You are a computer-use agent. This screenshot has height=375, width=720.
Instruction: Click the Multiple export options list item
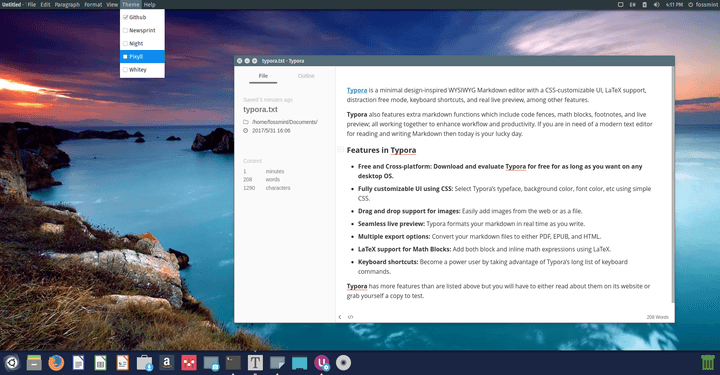pos(479,237)
